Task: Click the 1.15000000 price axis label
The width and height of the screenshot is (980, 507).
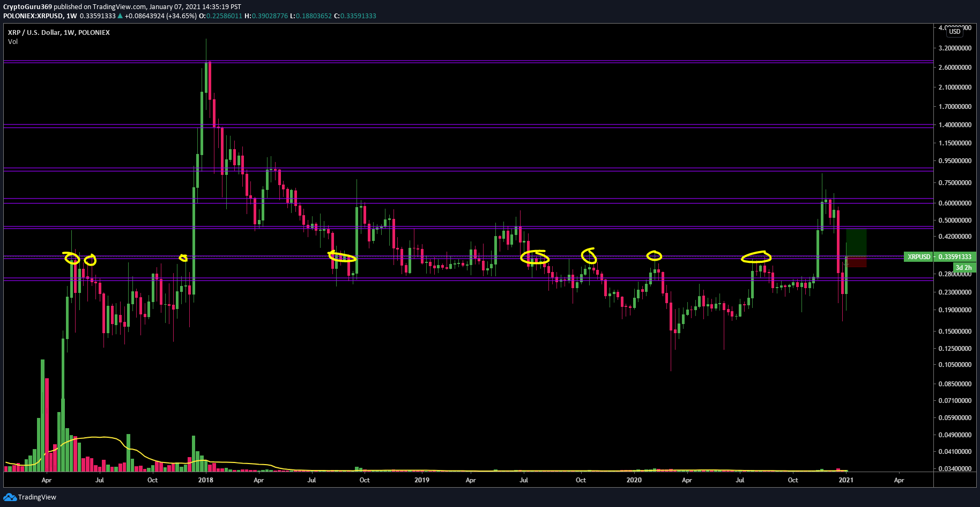Action: (955, 143)
